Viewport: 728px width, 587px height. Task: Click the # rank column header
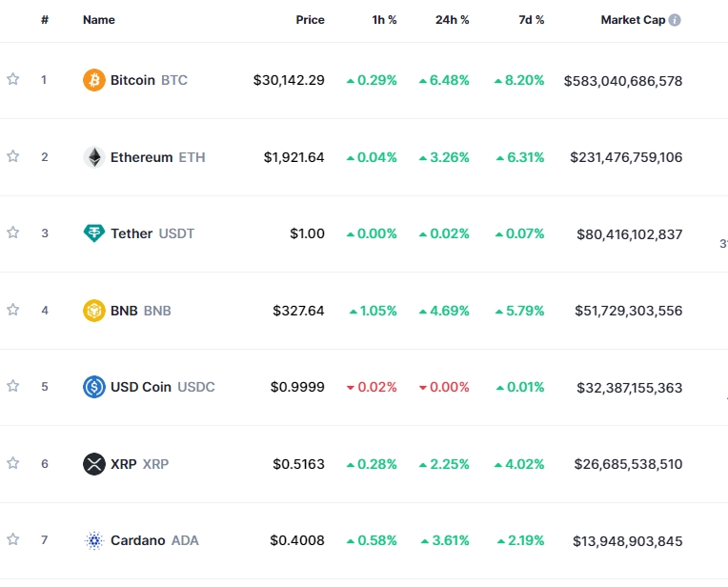[45, 20]
